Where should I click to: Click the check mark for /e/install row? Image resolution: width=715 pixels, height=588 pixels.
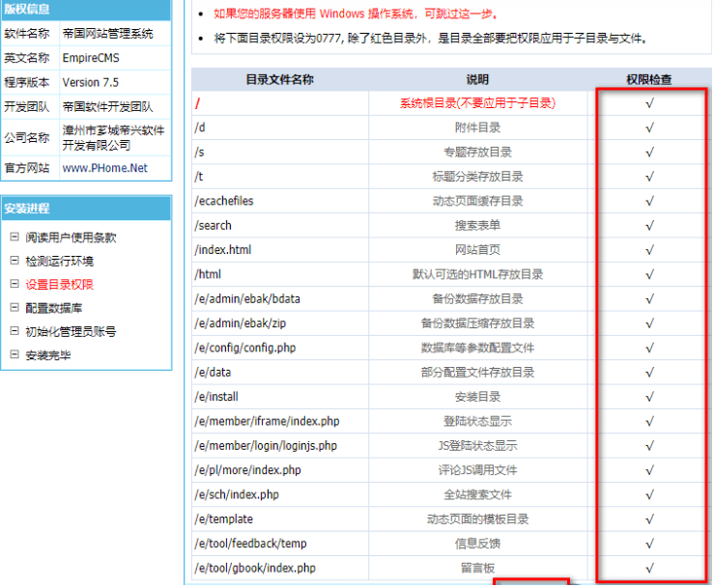pyautogui.click(x=649, y=397)
